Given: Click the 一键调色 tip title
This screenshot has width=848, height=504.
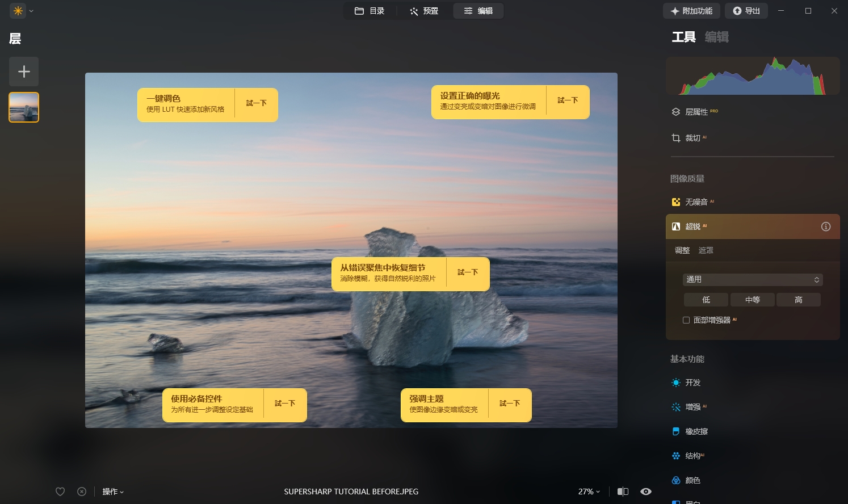Looking at the screenshot, I should click(x=163, y=98).
